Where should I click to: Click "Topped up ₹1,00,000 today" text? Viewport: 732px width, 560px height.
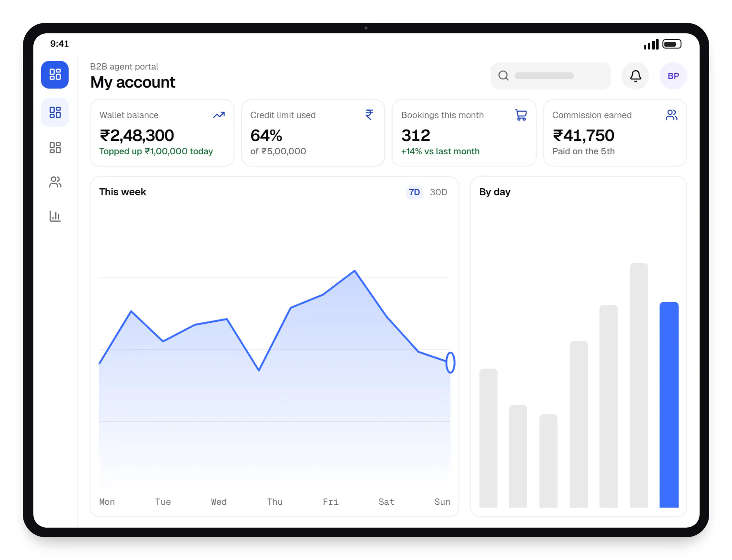click(x=156, y=151)
